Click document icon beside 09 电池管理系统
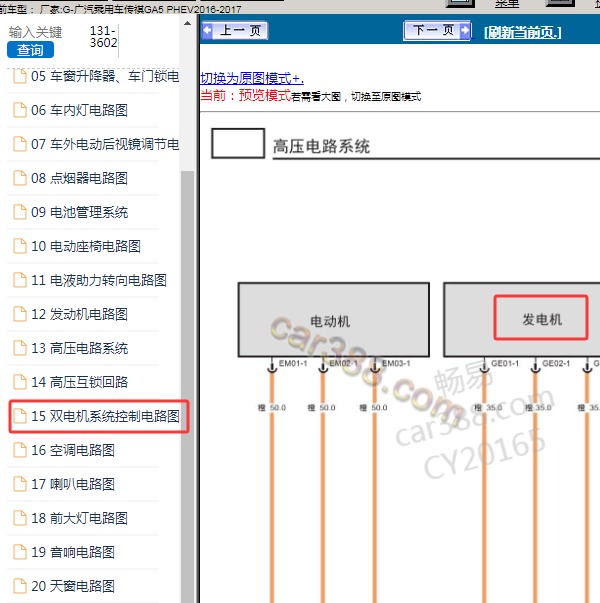 coord(20,212)
